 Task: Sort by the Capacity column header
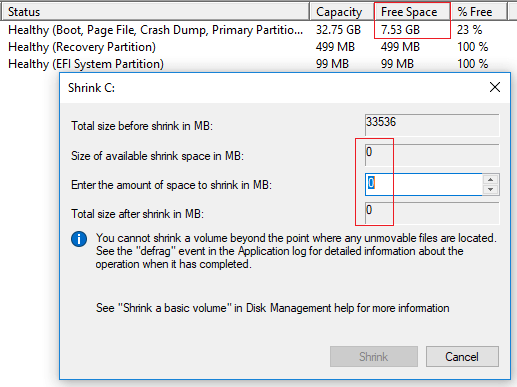point(342,12)
